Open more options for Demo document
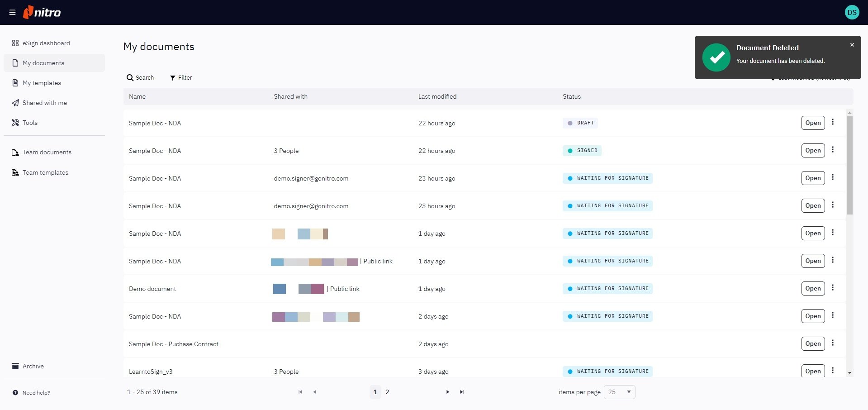 coord(832,288)
